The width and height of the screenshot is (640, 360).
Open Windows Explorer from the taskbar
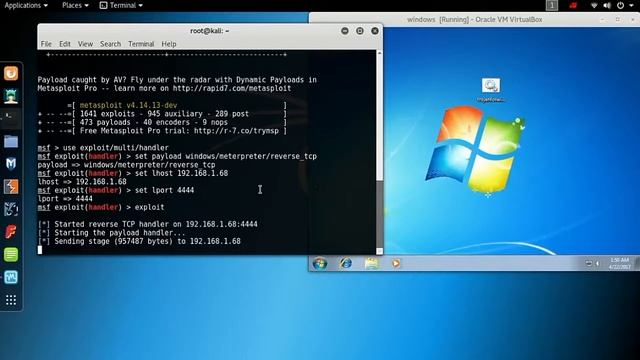click(x=371, y=263)
